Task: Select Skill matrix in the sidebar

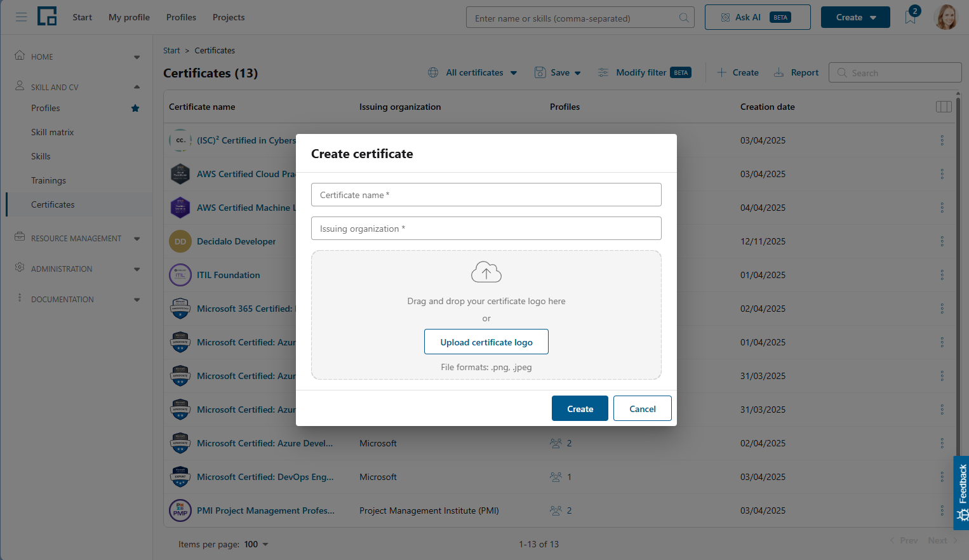Action: (53, 132)
